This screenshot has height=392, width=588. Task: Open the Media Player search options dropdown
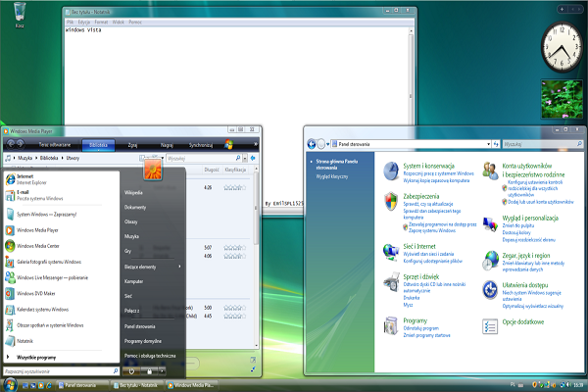pyautogui.click(x=244, y=159)
